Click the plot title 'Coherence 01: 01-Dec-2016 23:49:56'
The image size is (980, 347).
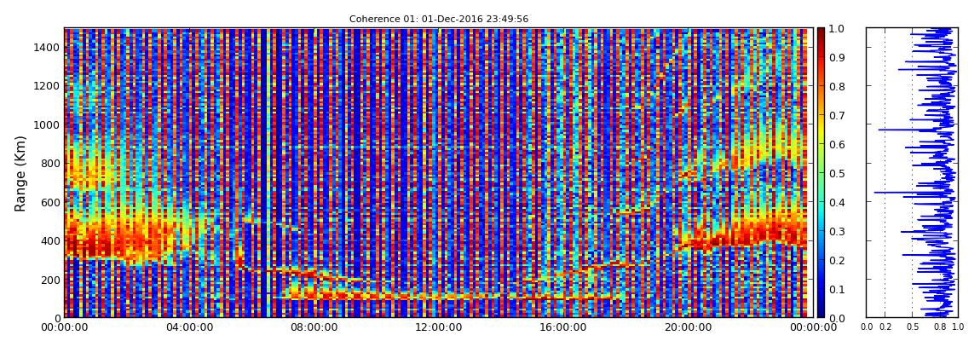[439, 19]
